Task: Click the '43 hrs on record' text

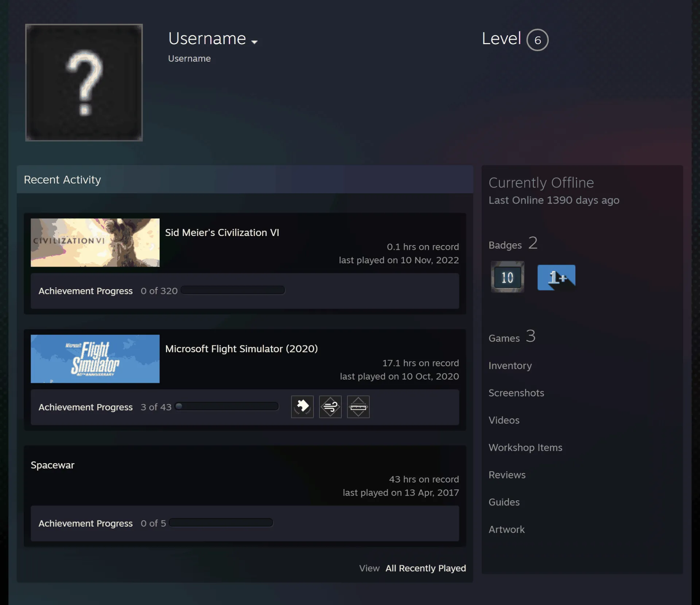Action: (x=424, y=479)
